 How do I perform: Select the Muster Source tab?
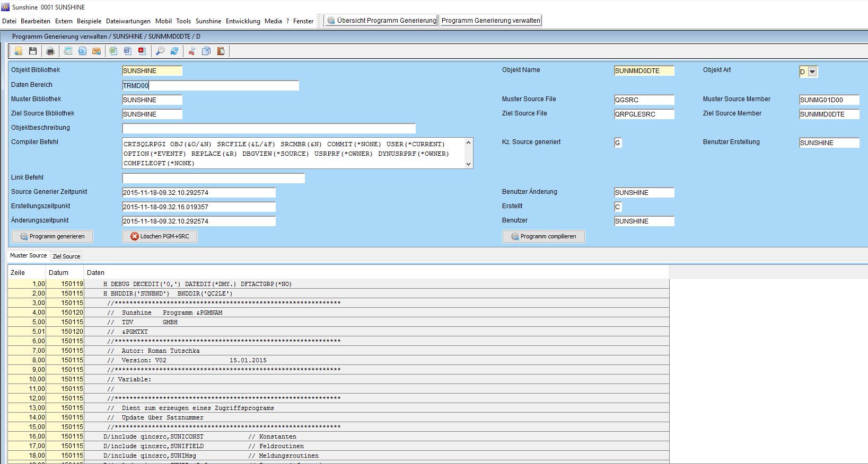29,255
